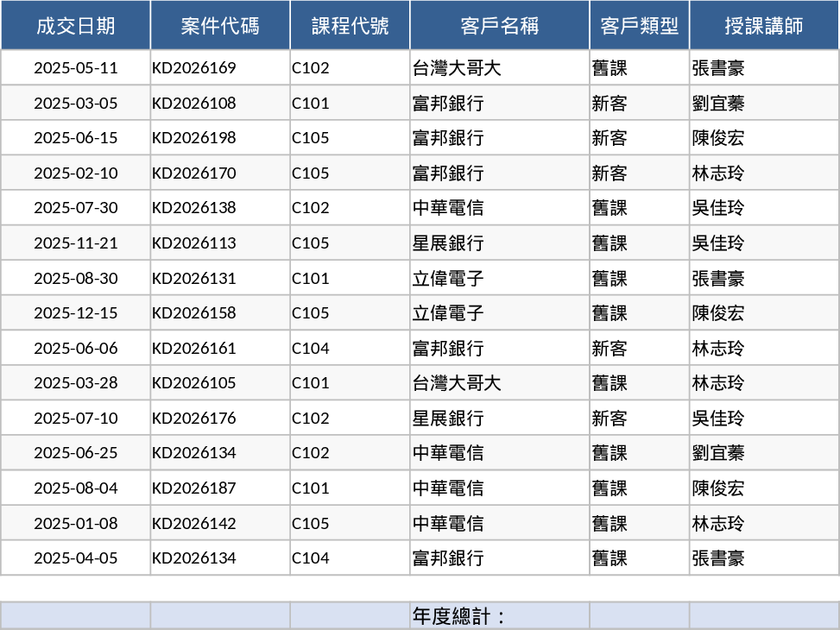Image resolution: width=840 pixels, height=630 pixels.
Task: Click 星展銀行 in the 2025-07-10 row
Action: [448, 419]
